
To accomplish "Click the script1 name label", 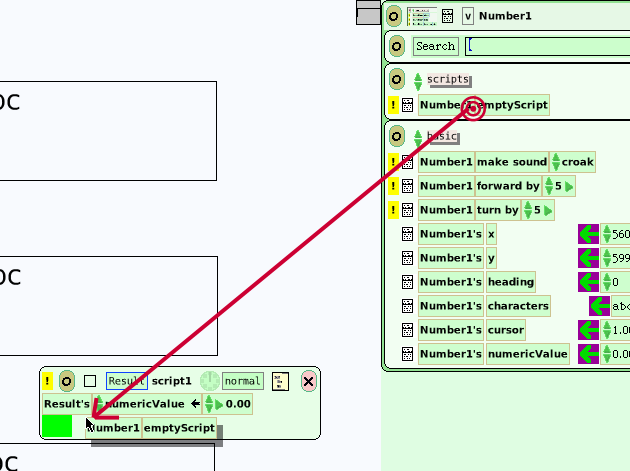I will 172,381.
